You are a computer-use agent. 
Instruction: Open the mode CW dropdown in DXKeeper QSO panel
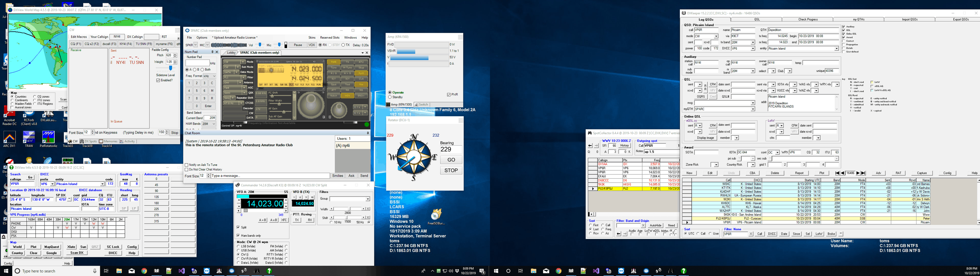716,36
